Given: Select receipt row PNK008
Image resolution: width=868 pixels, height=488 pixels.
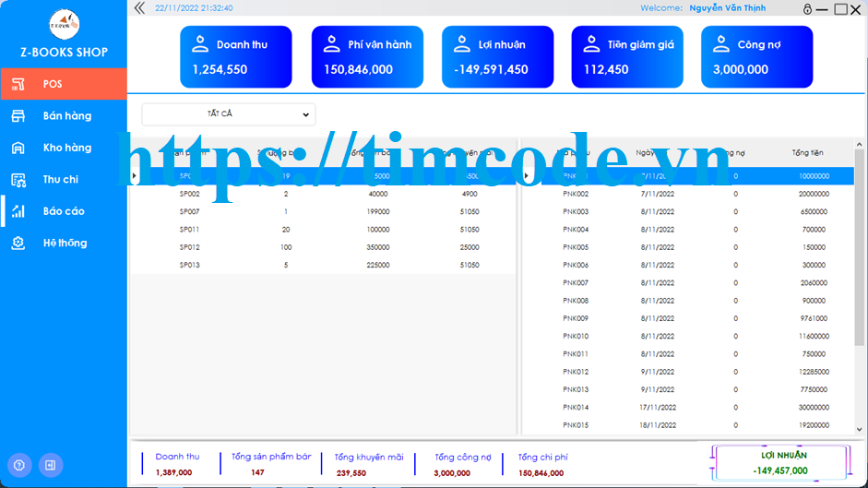Looking at the screenshot, I should tap(688, 301).
